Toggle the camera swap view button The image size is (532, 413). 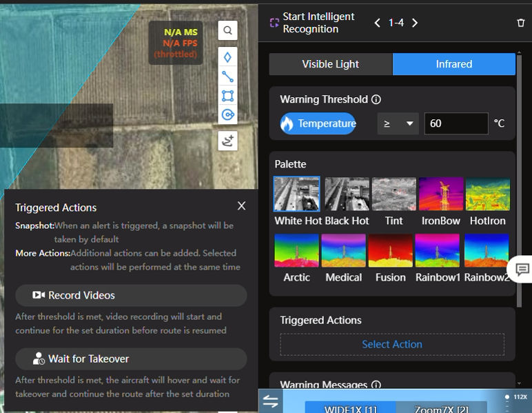click(271, 401)
